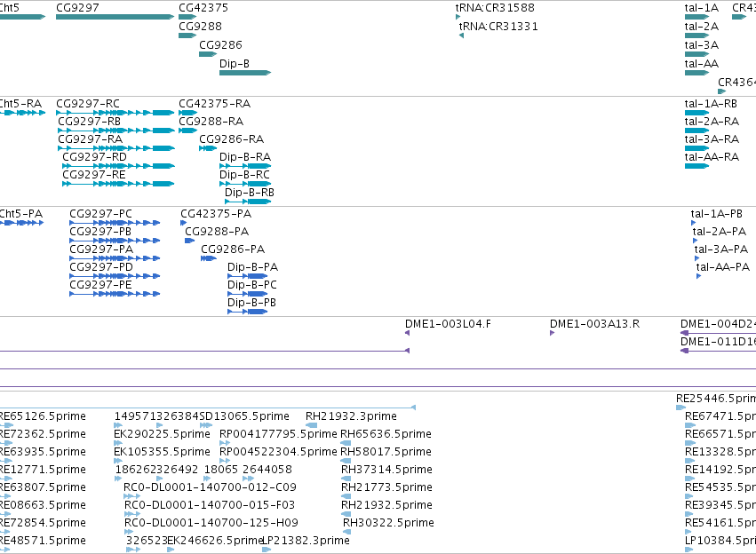Click transcript tal-AA-RA
This screenshot has width=756, height=554.
coord(696,166)
